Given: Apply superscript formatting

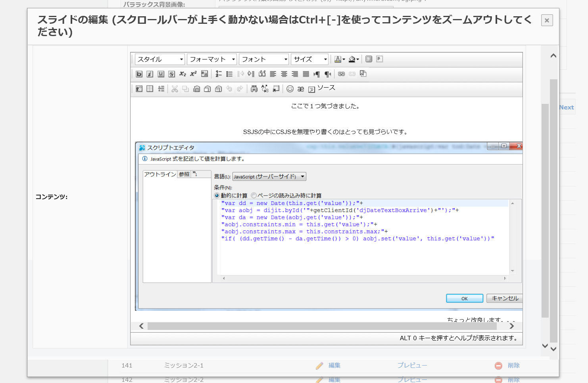Looking at the screenshot, I should [193, 74].
